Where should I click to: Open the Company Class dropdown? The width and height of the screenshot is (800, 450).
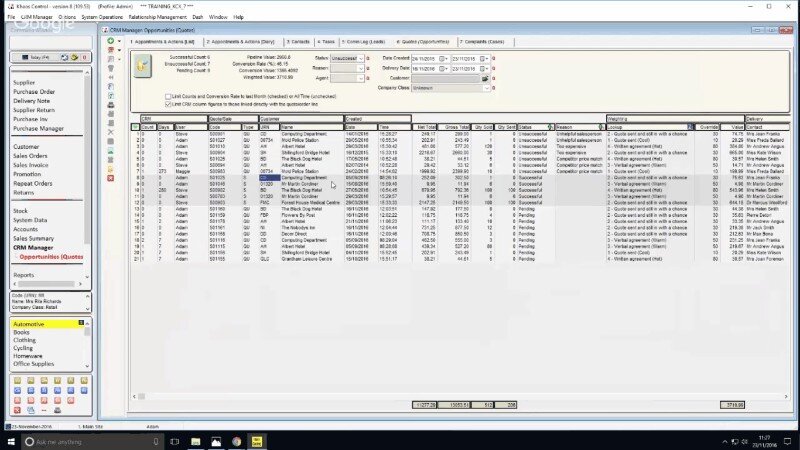(487, 87)
